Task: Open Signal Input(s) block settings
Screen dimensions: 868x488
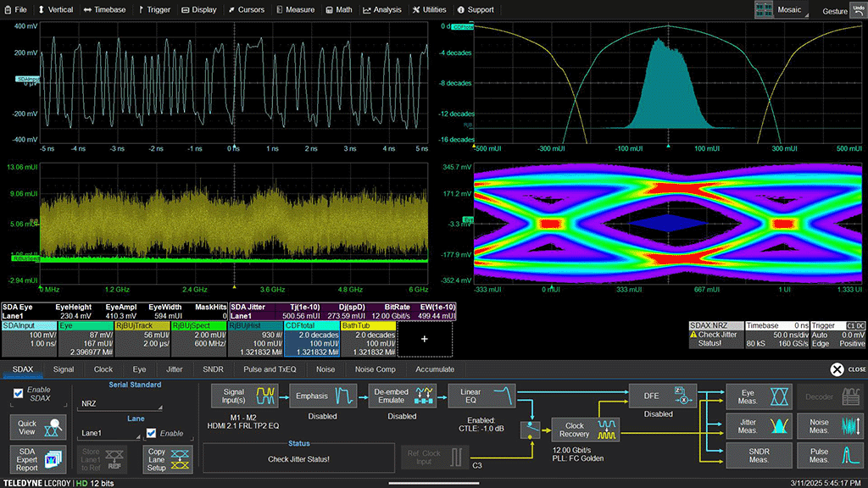Action: 246,396
